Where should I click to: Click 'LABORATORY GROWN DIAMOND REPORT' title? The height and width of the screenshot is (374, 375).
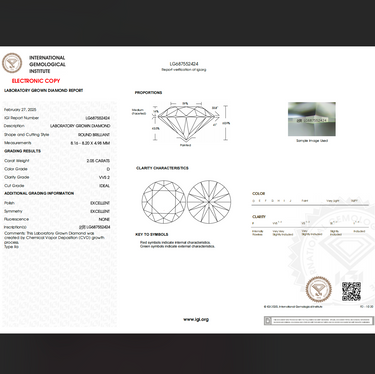43,90
